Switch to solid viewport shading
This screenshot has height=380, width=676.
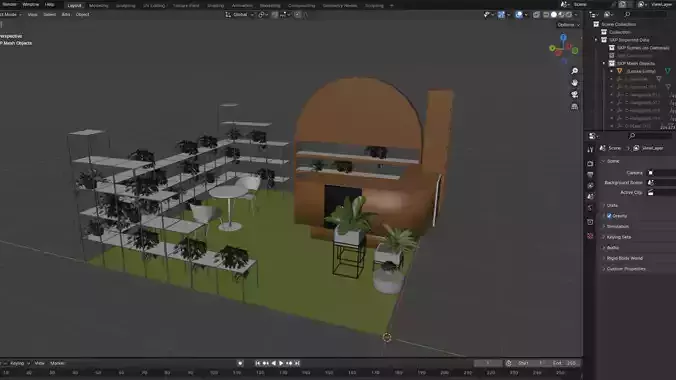(x=554, y=15)
